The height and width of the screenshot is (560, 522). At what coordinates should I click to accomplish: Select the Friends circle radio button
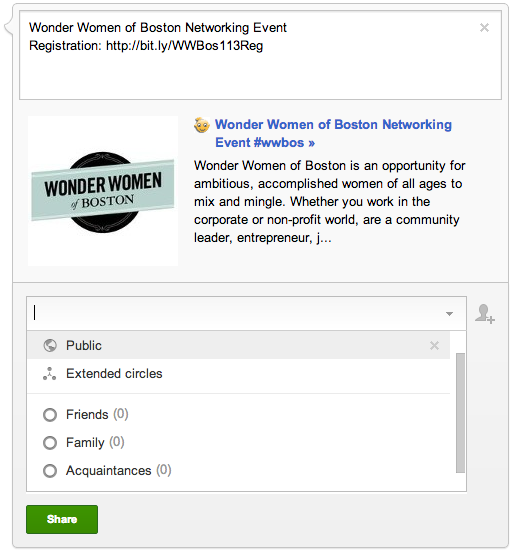50,415
